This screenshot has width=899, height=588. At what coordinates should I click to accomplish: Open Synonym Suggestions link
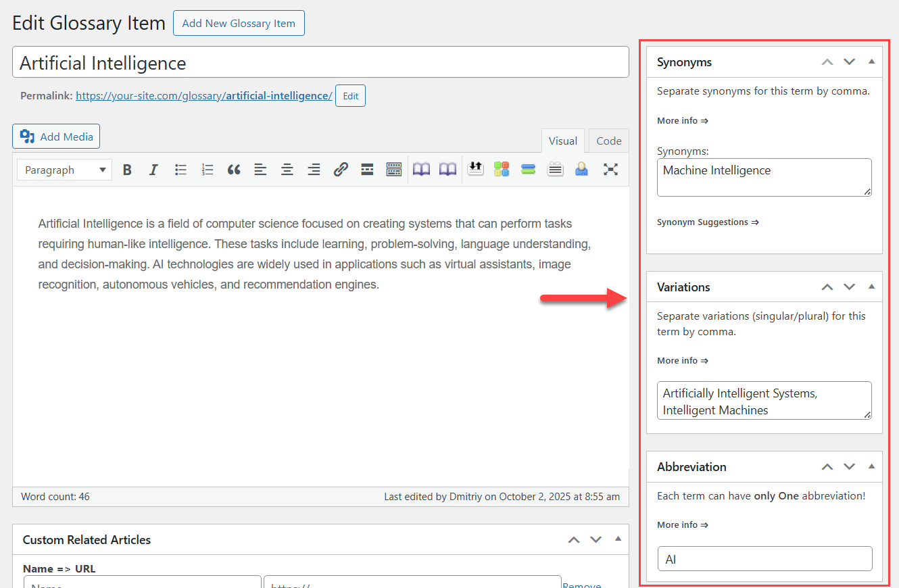click(708, 222)
